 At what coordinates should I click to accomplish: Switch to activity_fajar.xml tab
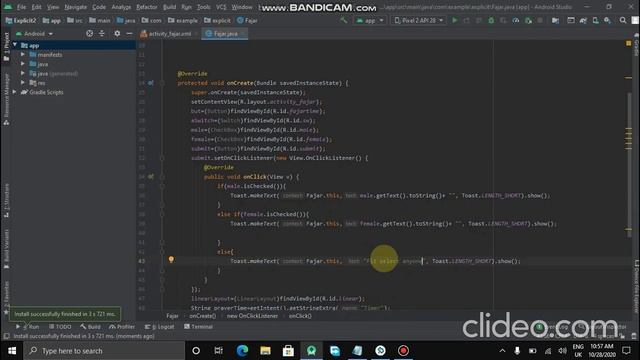(168, 33)
